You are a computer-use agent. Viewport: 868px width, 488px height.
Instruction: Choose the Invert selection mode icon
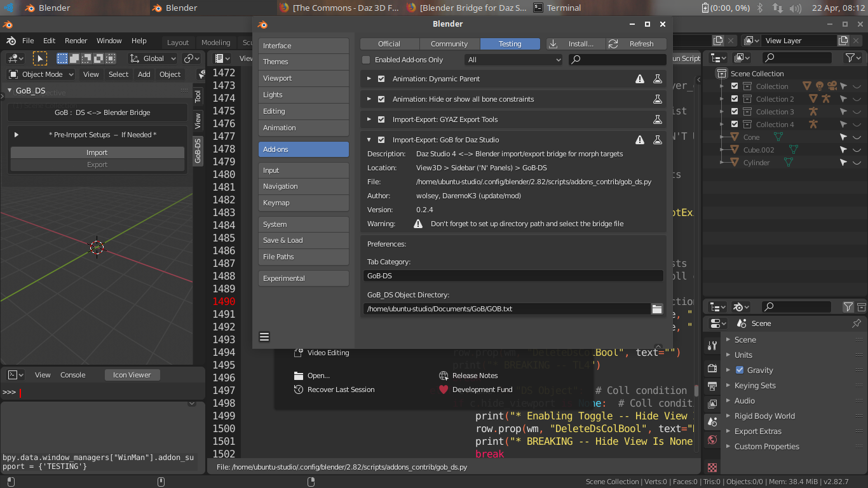pyautogui.click(x=98, y=58)
